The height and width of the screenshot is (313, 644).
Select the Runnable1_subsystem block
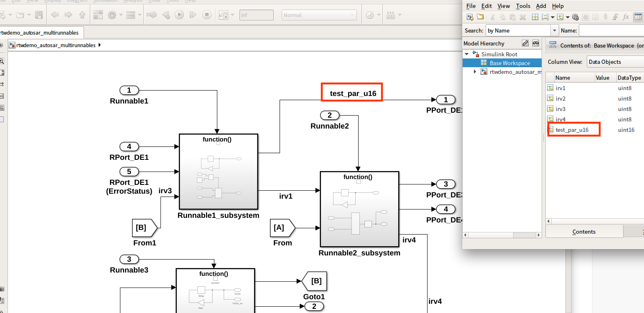click(x=218, y=172)
